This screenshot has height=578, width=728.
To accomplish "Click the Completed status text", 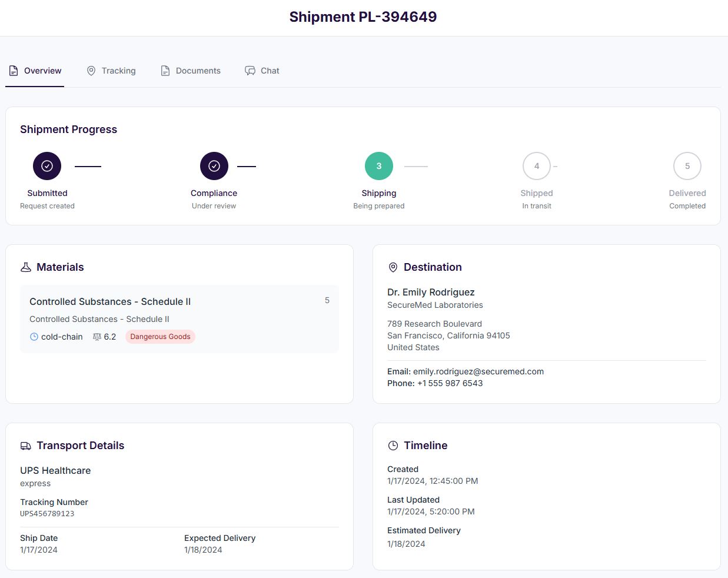I will tap(687, 206).
